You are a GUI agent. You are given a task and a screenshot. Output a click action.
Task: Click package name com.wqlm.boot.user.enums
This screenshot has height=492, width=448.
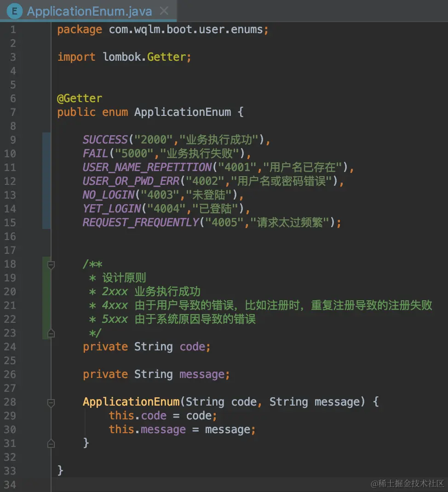pyautogui.click(x=185, y=29)
